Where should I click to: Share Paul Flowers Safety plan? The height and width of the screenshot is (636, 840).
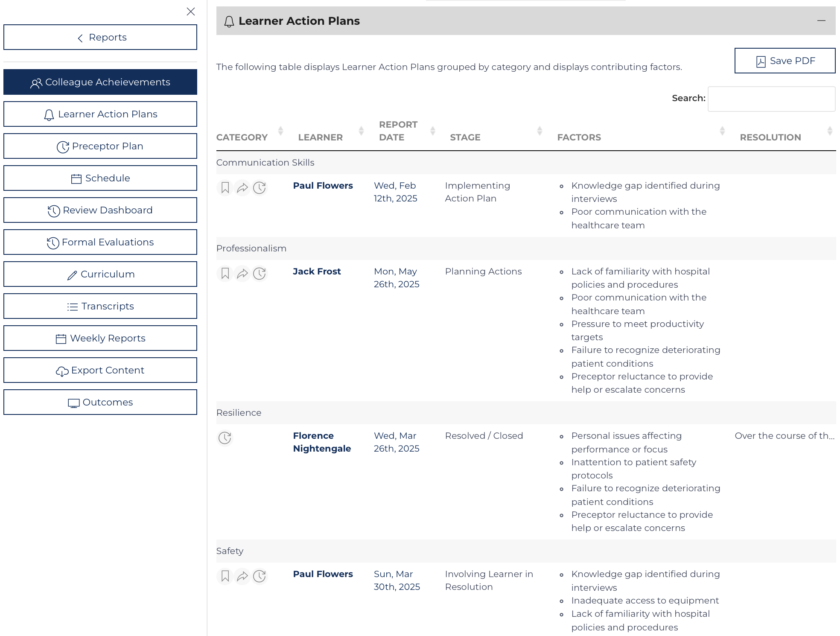point(242,576)
